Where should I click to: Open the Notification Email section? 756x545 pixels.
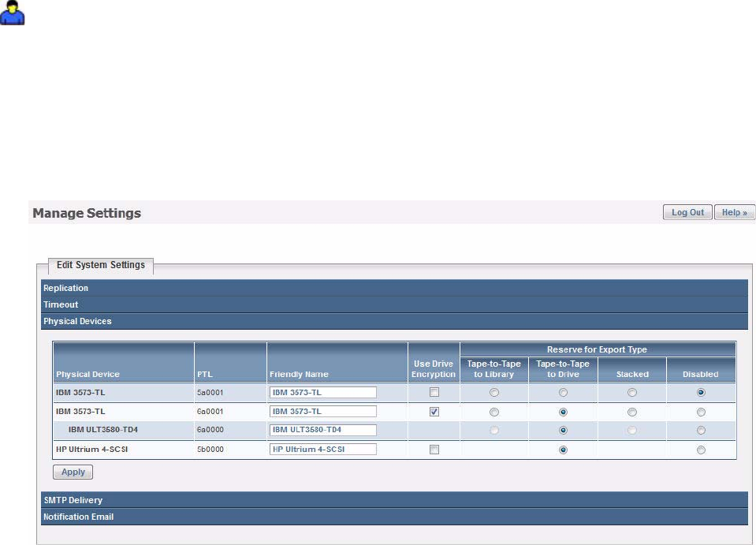[394, 517]
